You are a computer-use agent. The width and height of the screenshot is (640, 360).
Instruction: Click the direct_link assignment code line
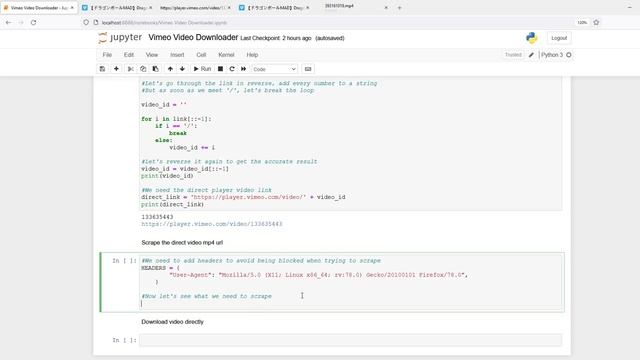[243, 197]
